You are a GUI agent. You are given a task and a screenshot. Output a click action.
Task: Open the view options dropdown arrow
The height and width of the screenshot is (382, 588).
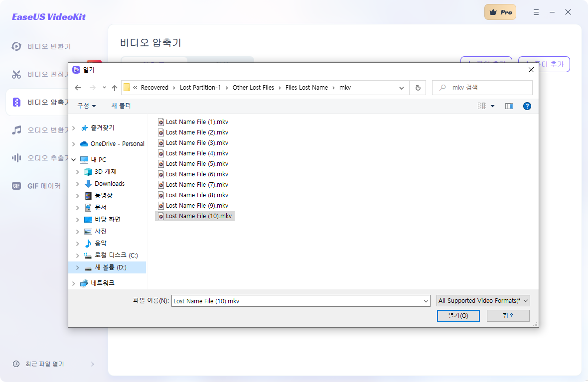492,106
